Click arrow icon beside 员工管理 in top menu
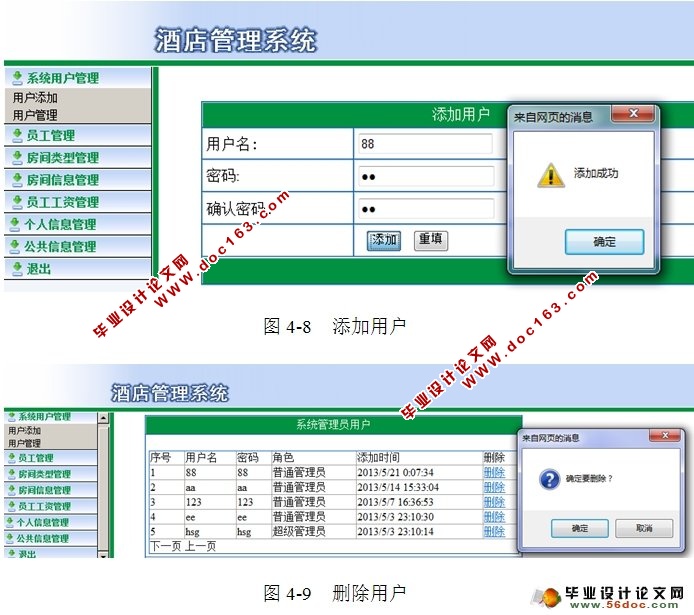The height and width of the screenshot is (615, 694). (17, 135)
